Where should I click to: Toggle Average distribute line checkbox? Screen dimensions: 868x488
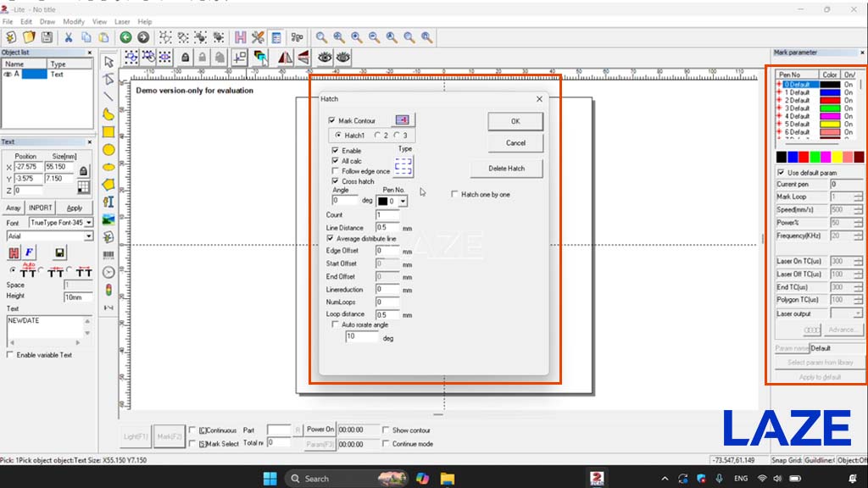point(330,238)
